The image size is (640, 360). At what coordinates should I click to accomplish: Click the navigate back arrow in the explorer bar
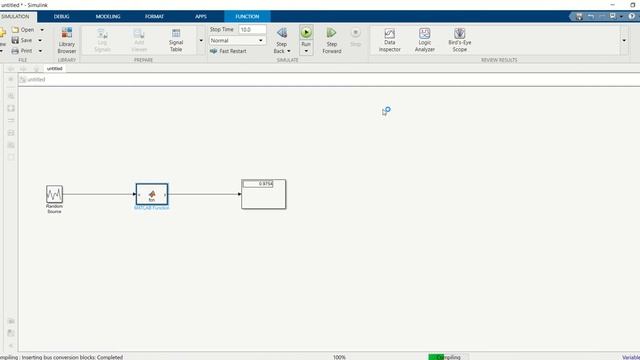[11, 69]
